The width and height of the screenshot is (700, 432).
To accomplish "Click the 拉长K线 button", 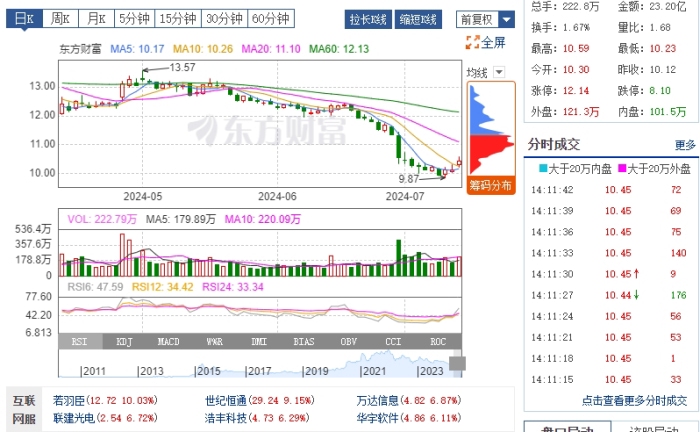I will [x=368, y=20].
